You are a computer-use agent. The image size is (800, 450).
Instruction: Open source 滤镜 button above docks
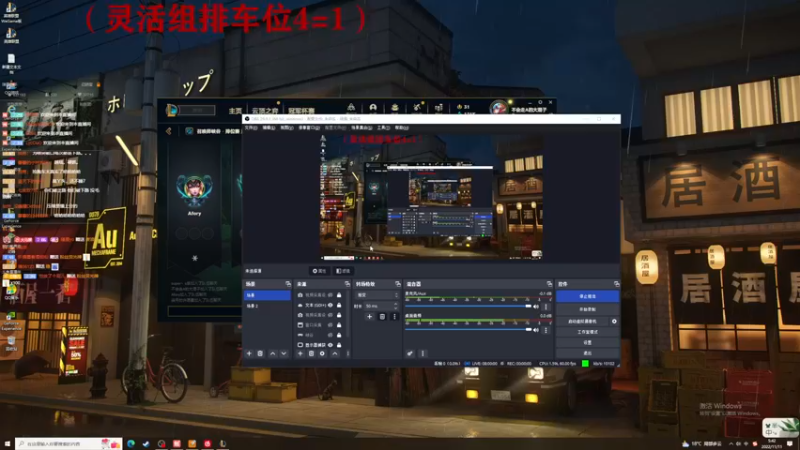click(x=343, y=271)
